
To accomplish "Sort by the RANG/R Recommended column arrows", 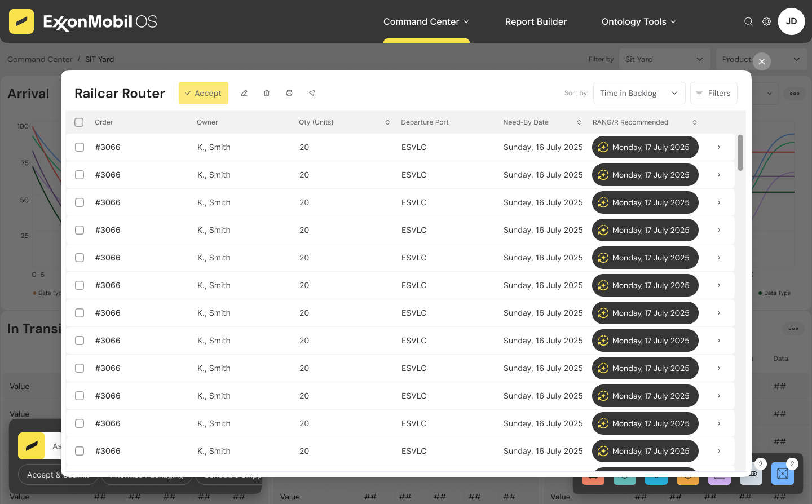I will click(x=695, y=122).
